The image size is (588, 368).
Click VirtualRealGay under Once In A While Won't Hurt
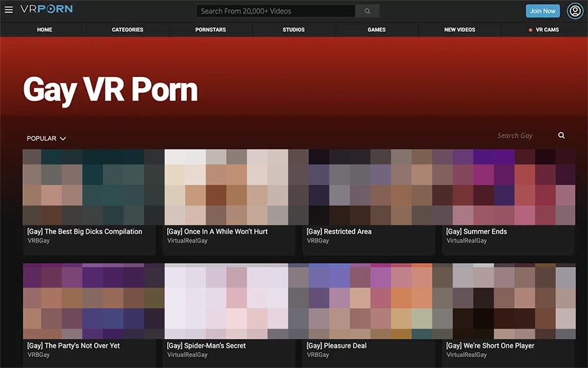187,241
